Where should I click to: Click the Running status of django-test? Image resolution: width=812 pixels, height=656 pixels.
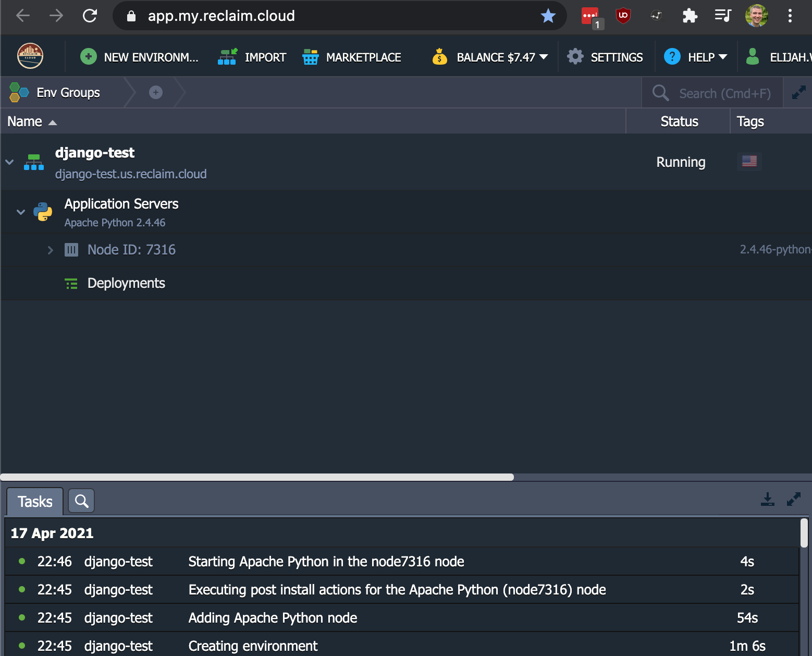click(x=681, y=162)
